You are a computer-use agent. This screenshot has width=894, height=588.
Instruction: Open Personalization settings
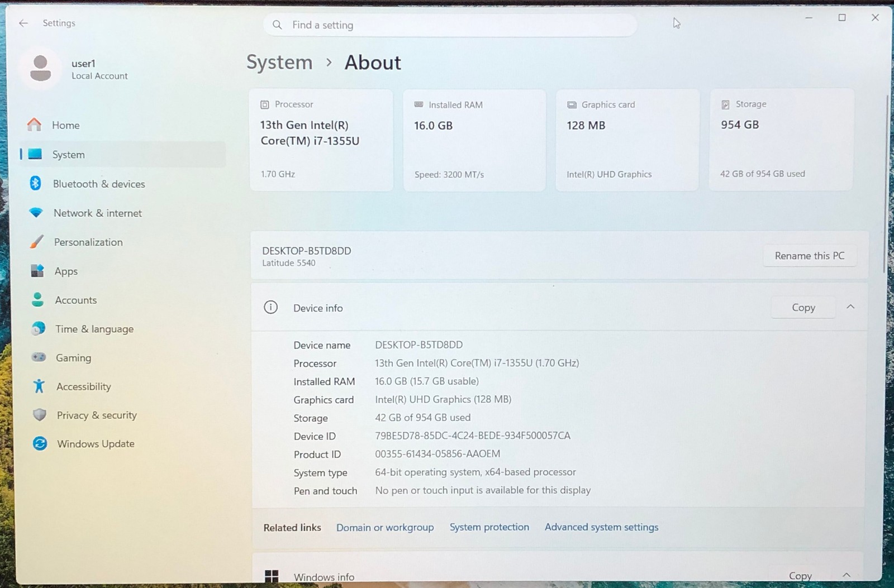pyautogui.click(x=123, y=242)
